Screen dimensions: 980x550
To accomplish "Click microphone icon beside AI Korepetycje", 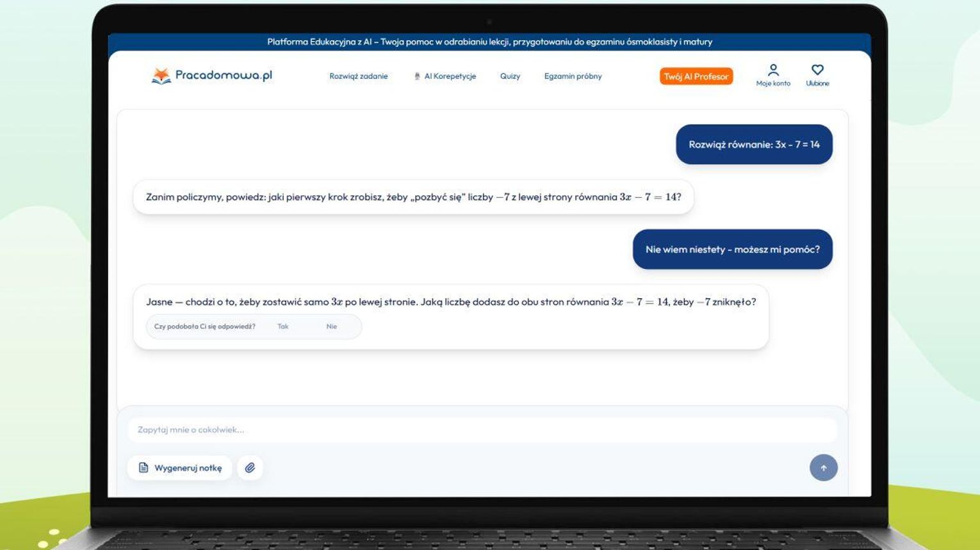I will click(417, 76).
